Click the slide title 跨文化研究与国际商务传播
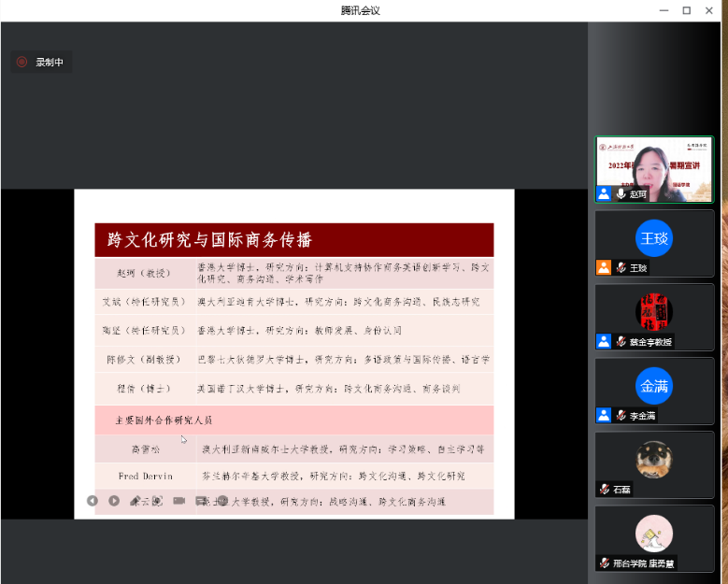 coord(210,239)
